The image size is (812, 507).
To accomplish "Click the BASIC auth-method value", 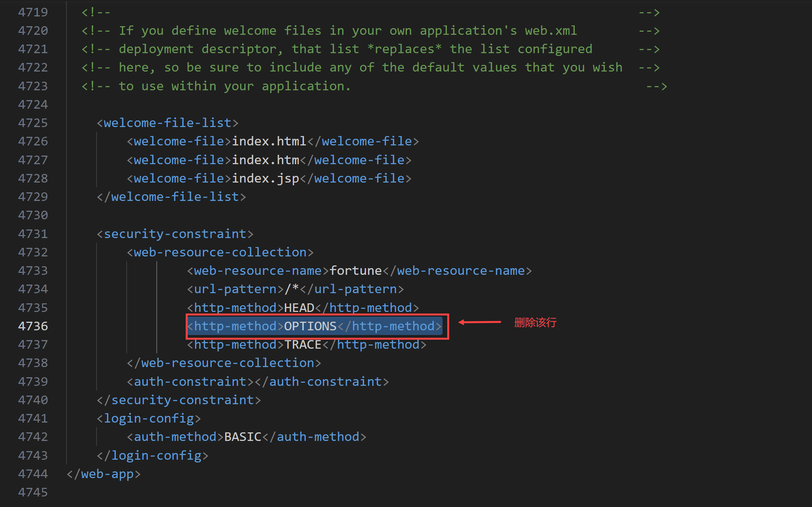I will 242,437.
